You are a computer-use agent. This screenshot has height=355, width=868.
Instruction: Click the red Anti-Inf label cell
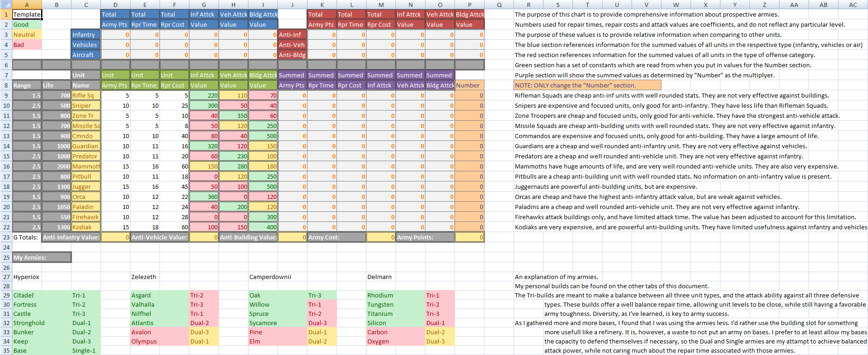tap(292, 35)
